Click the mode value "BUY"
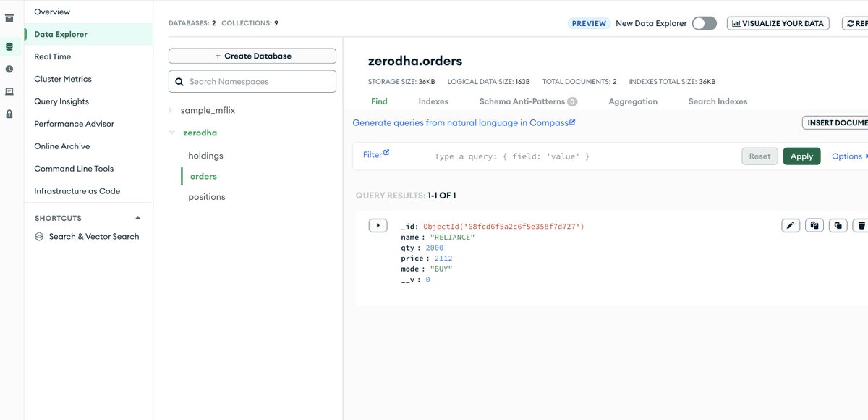The image size is (868, 420). [441, 269]
